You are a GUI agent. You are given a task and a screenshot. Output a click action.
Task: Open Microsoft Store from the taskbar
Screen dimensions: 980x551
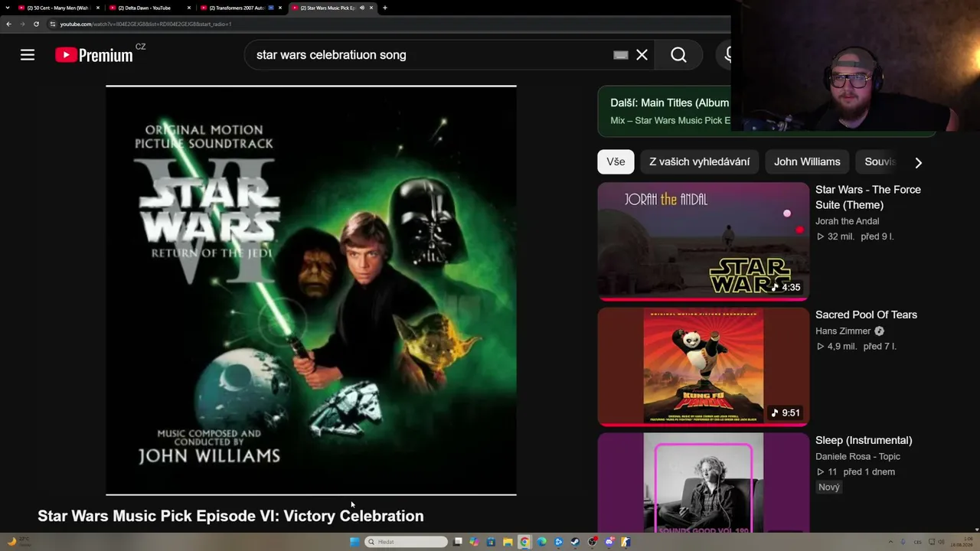[x=491, y=542]
